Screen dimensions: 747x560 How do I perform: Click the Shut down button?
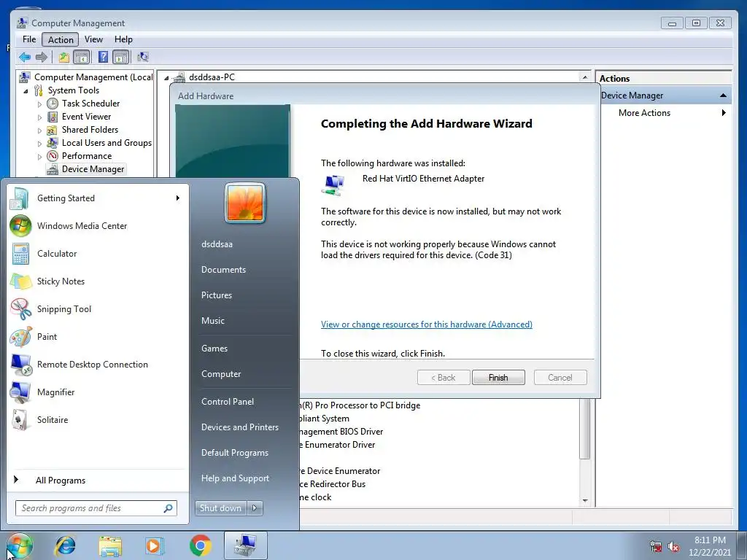(x=221, y=508)
